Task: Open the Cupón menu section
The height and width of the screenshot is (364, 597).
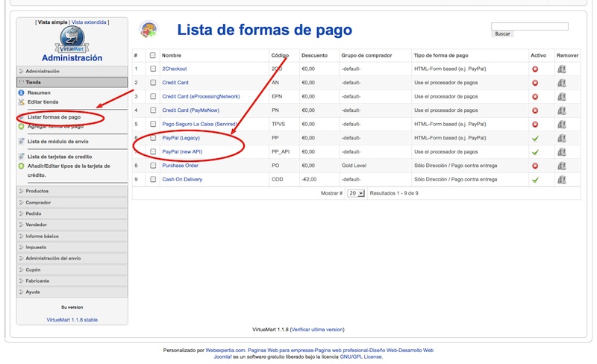Action: tap(72, 269)
